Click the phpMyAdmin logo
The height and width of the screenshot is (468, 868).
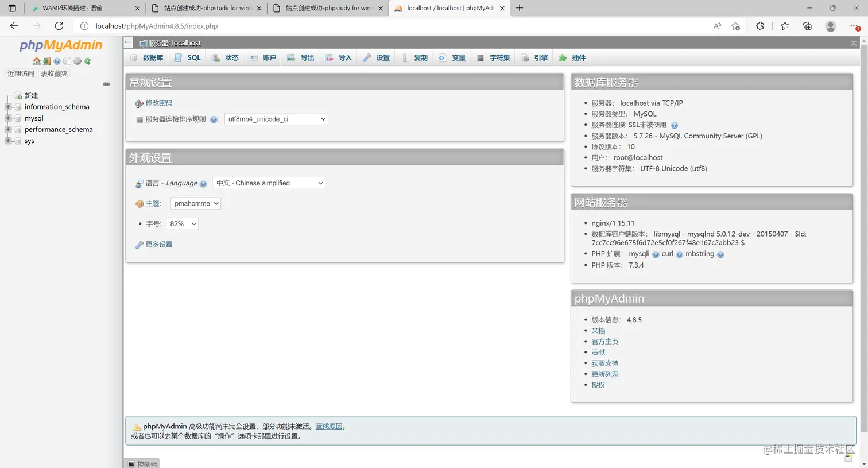tap(61, 45)
